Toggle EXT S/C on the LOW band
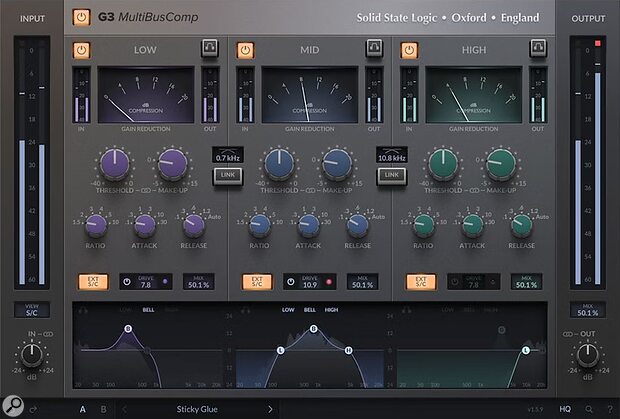620x419 pixels. (x=93, y=281)
